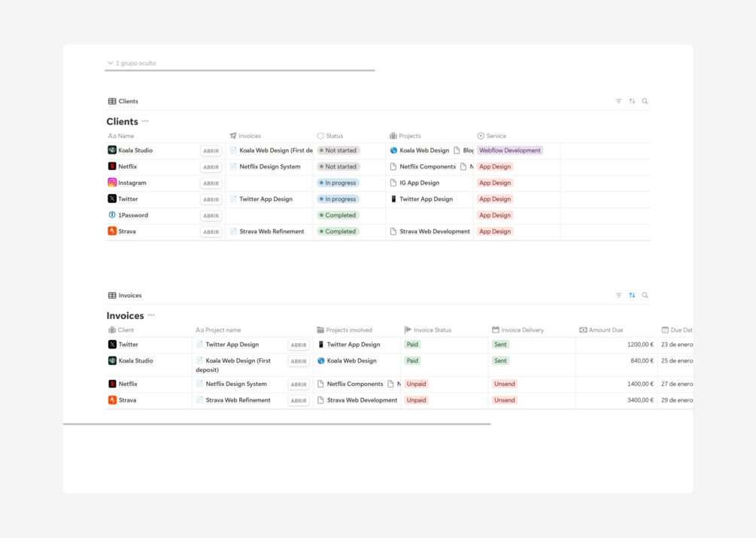Click the Invoice Delivery column header
Image resolution: width=756 pixels, height=538 pixels.
[518, 330]
